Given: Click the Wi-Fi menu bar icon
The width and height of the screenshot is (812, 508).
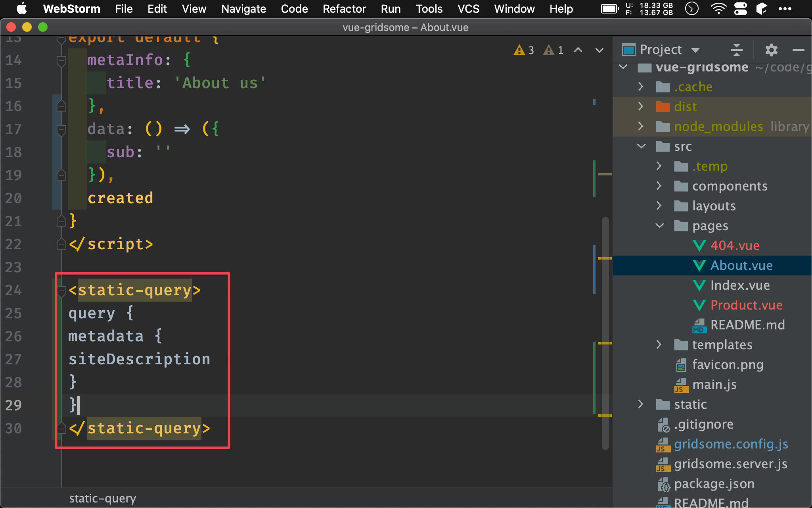Looking at the screenshot, I should point(718,9).
